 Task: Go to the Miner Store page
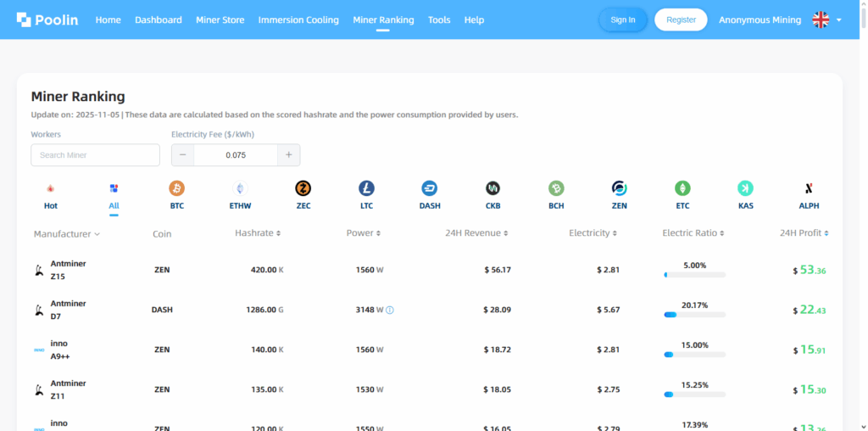click(220, 20)
